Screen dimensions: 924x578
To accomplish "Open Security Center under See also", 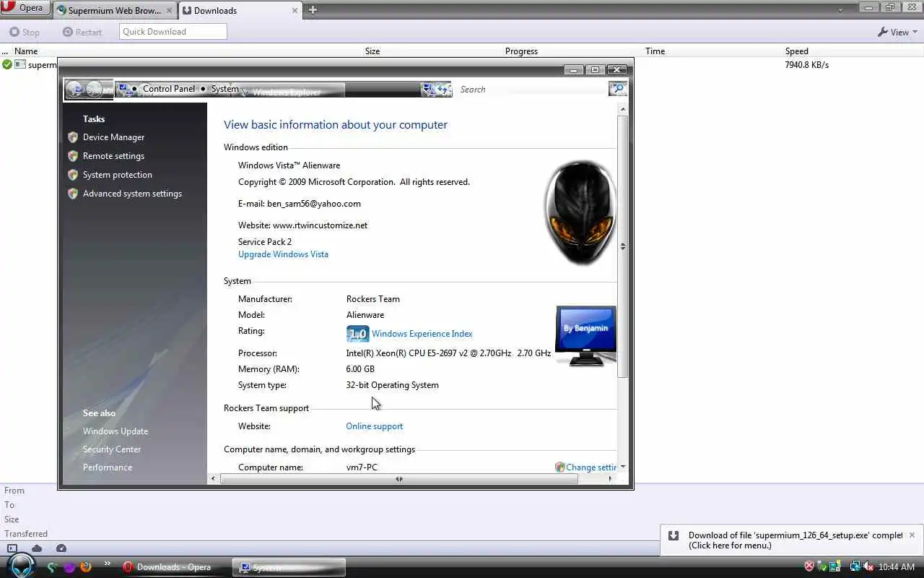I will tap(112, 449).
